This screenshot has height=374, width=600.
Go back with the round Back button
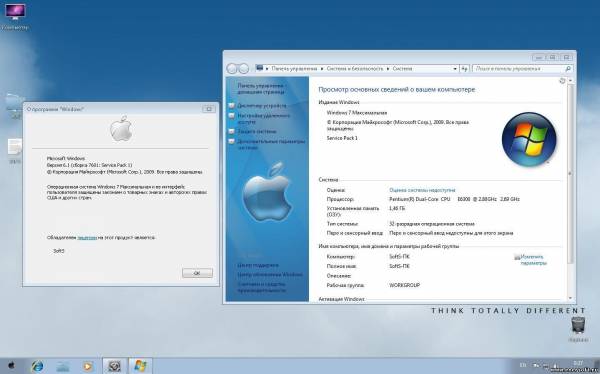[232, 69]
